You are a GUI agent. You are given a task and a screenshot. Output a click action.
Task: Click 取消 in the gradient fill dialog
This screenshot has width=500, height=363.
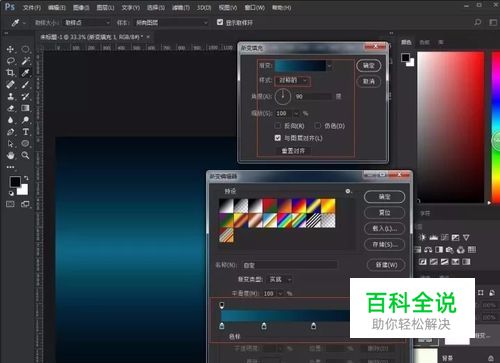369,81
